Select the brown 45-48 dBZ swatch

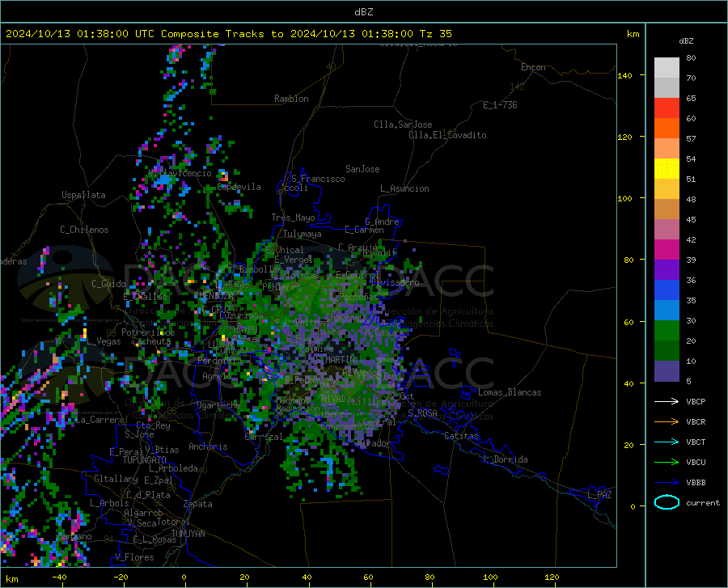click(667, 209)
